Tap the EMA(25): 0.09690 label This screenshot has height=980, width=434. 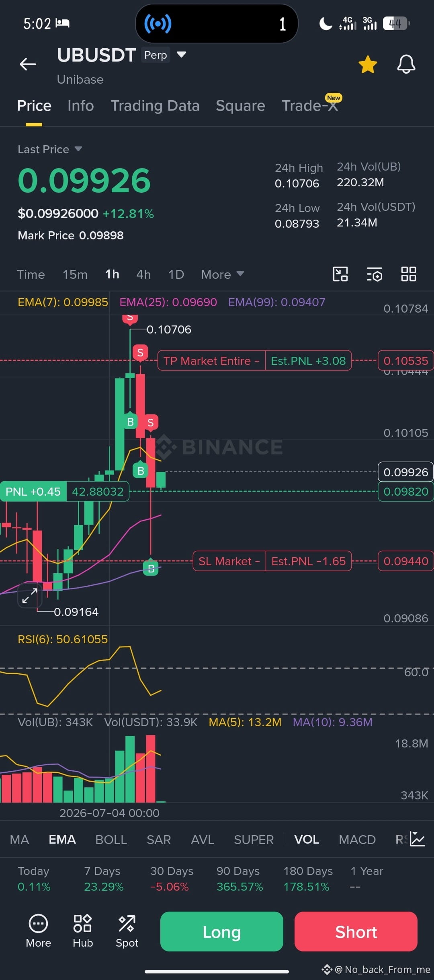pos(168,302)
